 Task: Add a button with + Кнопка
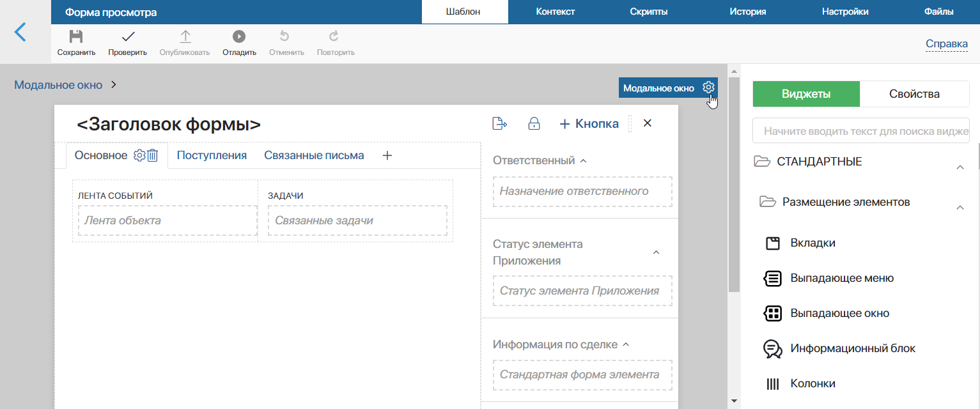589,123
